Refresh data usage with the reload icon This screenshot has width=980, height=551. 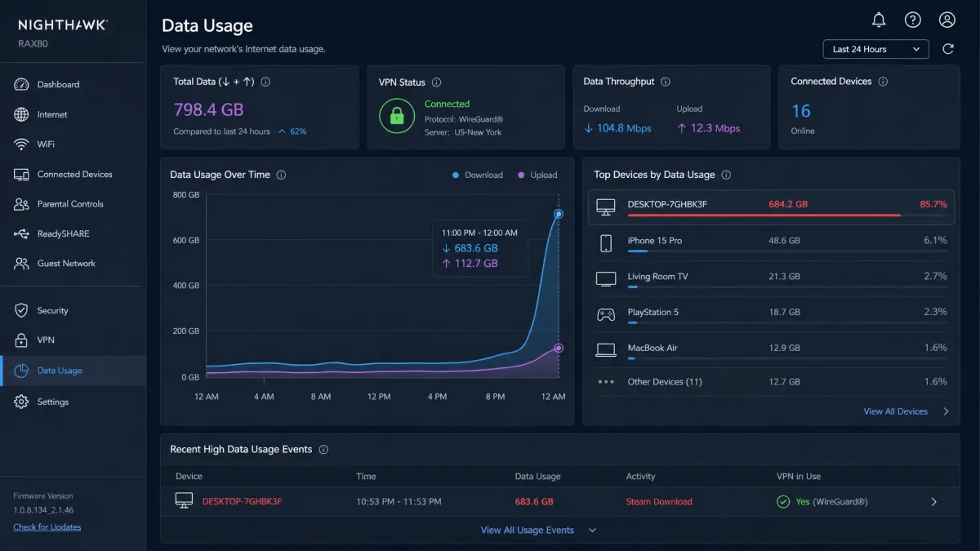click(x=948, y=49)
